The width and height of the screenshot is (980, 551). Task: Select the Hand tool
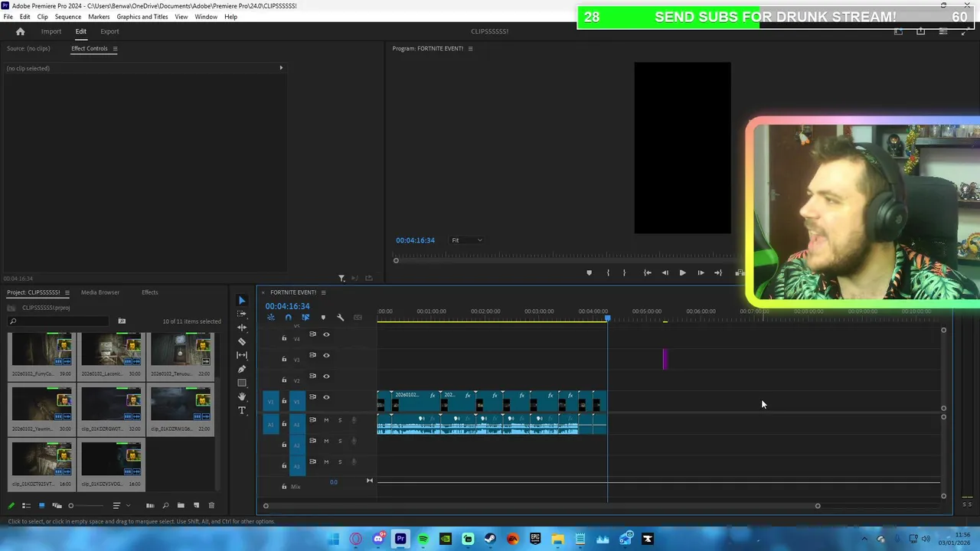242,396
